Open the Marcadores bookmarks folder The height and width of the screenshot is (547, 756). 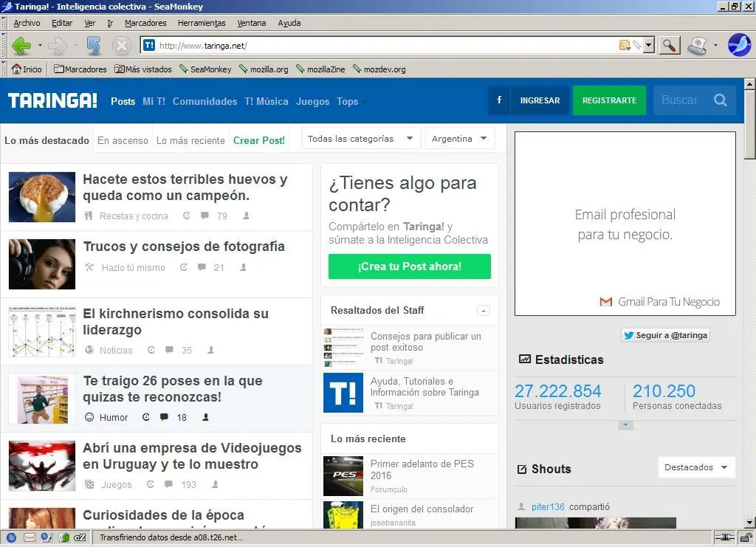click(x=80, y=69)
